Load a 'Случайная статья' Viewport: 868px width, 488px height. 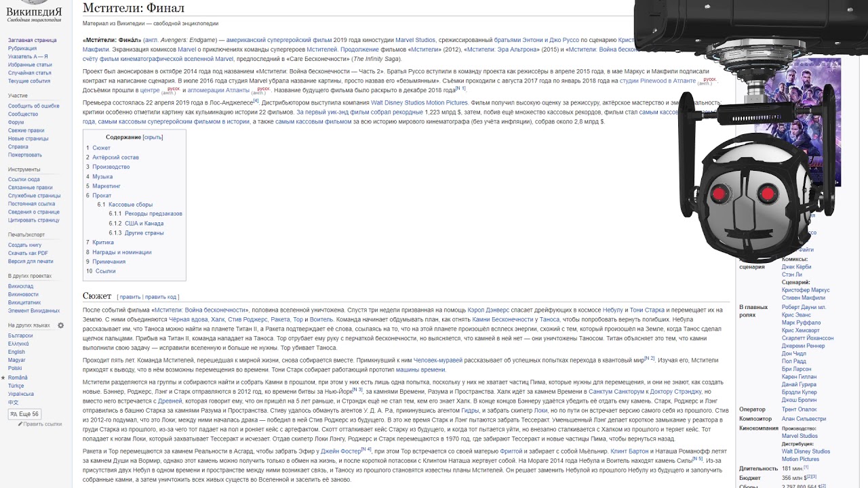[30, 73]
